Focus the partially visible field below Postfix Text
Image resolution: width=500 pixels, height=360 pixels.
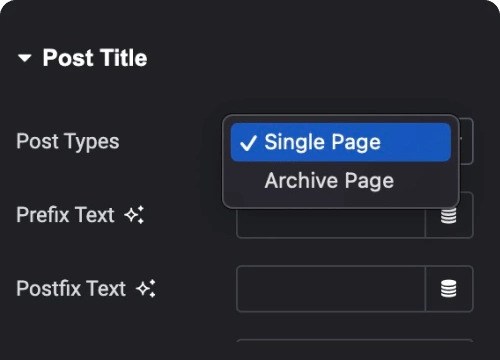point(355,341)
